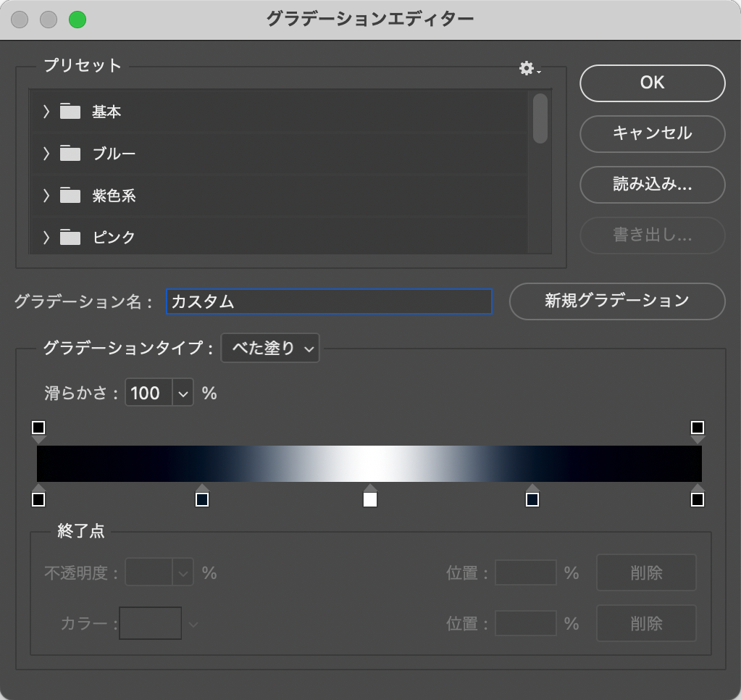
Task: Select the dark navy color stop right of center
Action: tap(532, 499)
